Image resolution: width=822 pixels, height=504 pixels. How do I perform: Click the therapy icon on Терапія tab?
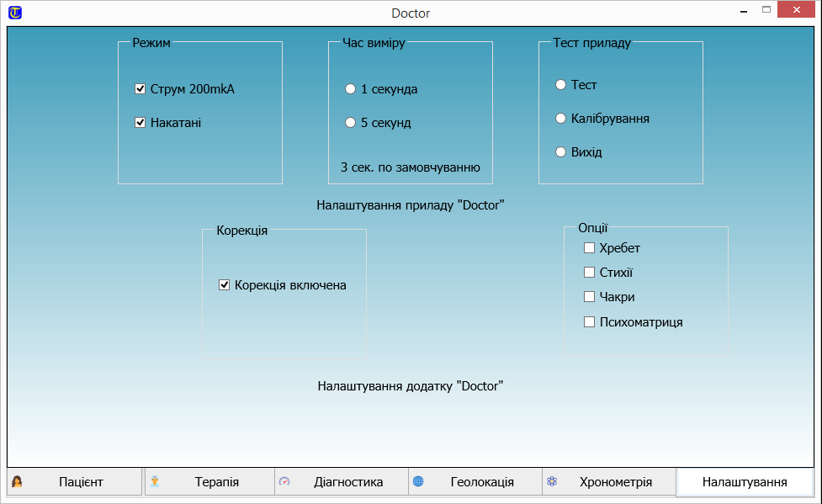[155, 482]
